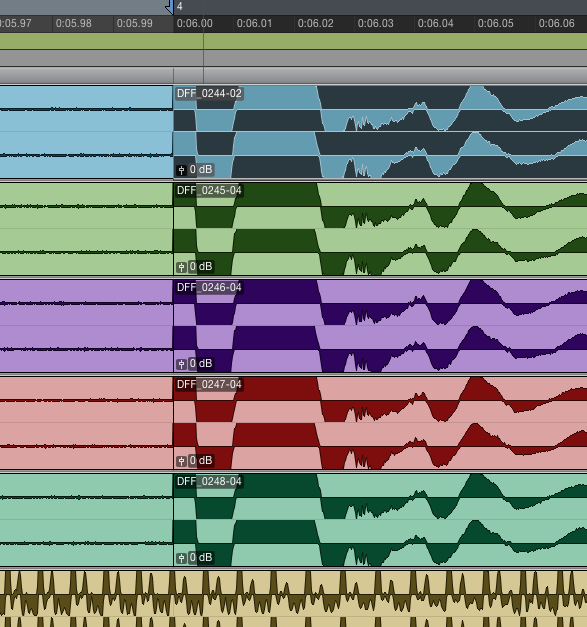Click the timeline ruler at 0:05.98
Screen dimensions: 587x627
click(74, 23)
